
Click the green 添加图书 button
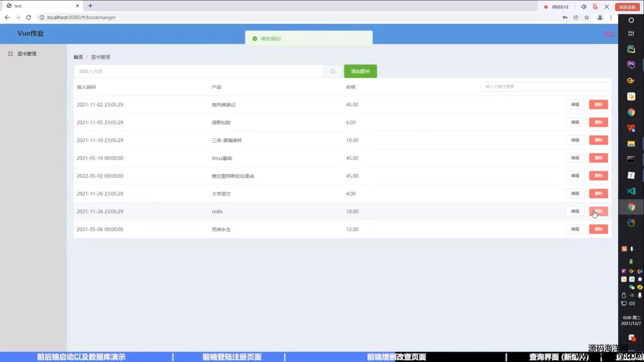pos(360,71)
